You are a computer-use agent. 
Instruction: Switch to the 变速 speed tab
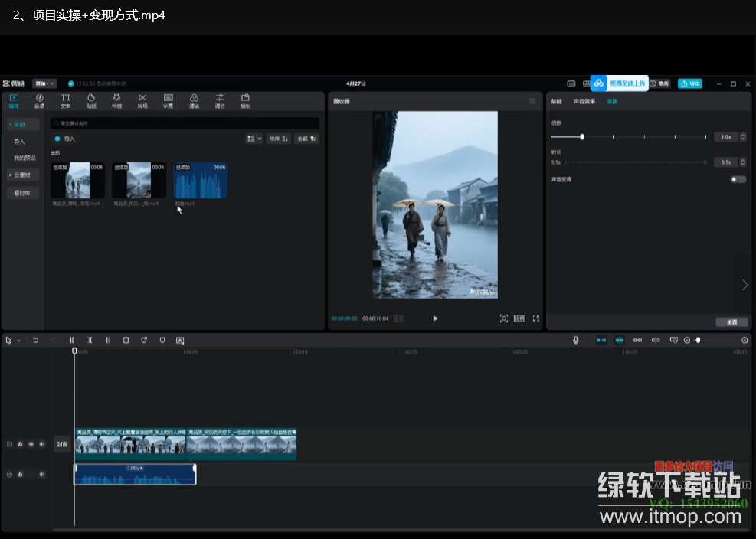612,101
